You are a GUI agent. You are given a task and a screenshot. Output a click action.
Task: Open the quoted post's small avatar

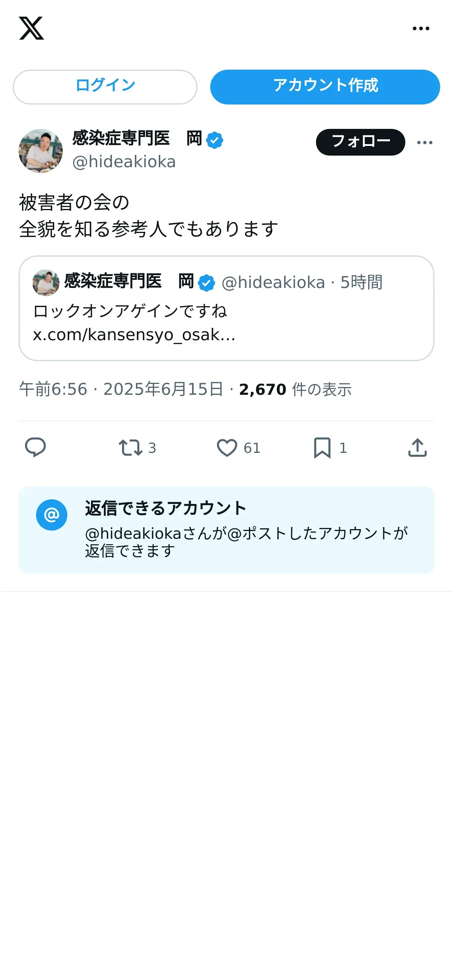tap(46, 283)
